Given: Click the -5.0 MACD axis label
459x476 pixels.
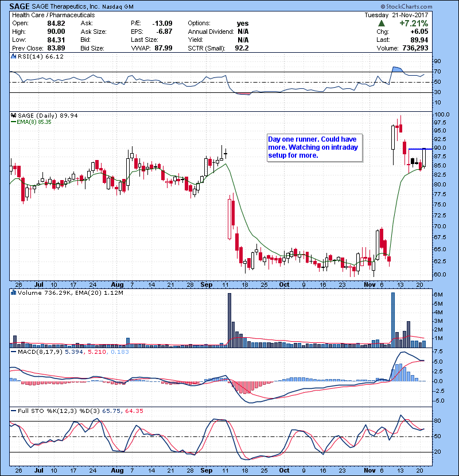Looking at the screenshot, I should (438, 401).
